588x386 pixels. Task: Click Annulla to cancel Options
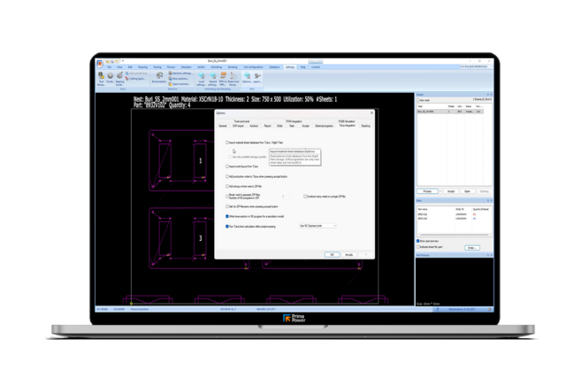point(349,255)
